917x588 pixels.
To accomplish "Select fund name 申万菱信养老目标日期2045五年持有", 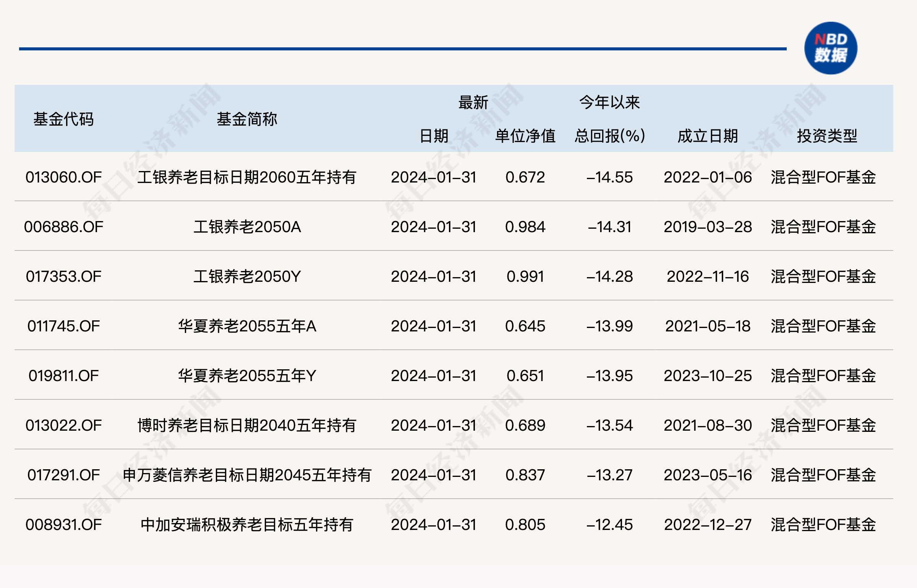I will [x=247, y=475].
